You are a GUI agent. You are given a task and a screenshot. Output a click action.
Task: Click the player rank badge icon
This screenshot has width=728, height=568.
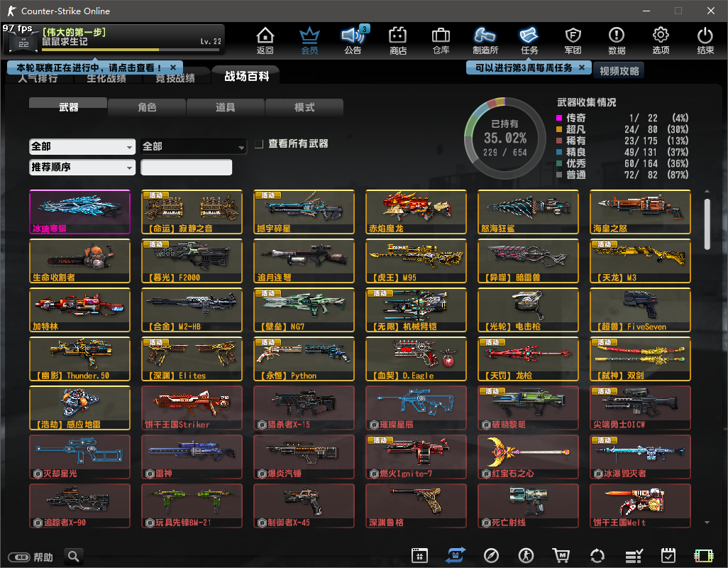(x=23, y=43)
